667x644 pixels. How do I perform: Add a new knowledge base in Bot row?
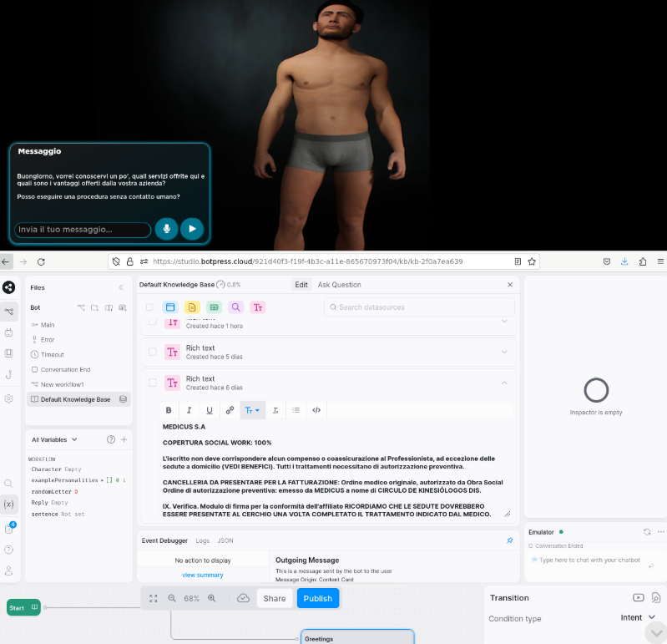(x=109, y=307)
